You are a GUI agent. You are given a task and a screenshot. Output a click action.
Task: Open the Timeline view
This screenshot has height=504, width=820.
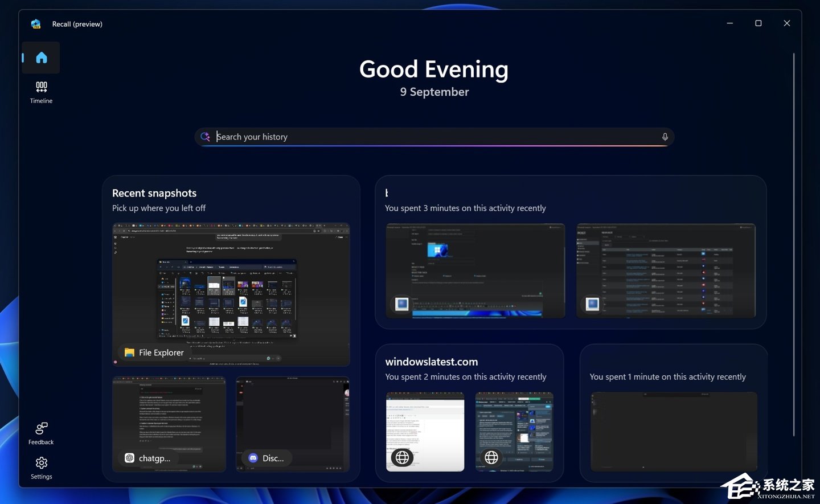click(41, 92)
